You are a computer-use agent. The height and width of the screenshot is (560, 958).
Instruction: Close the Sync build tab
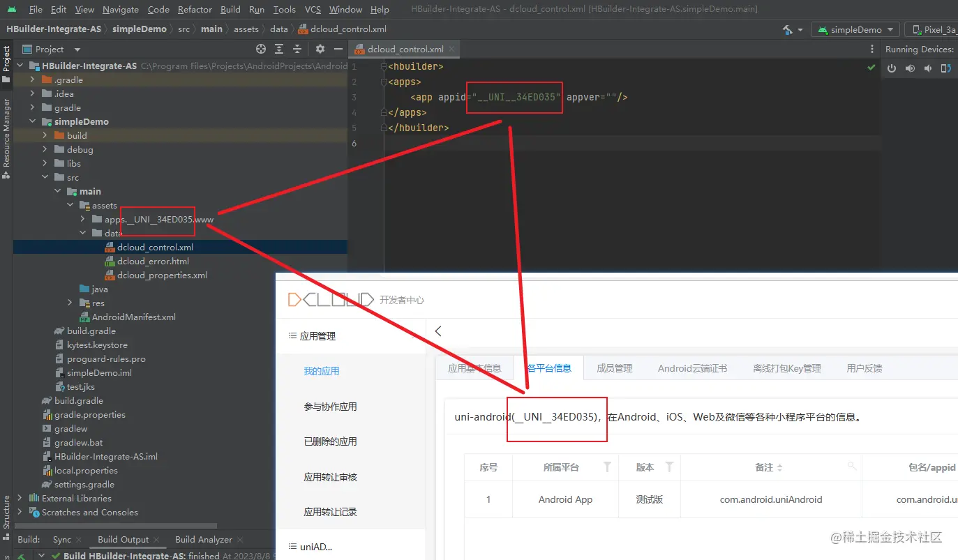(79, 540)
